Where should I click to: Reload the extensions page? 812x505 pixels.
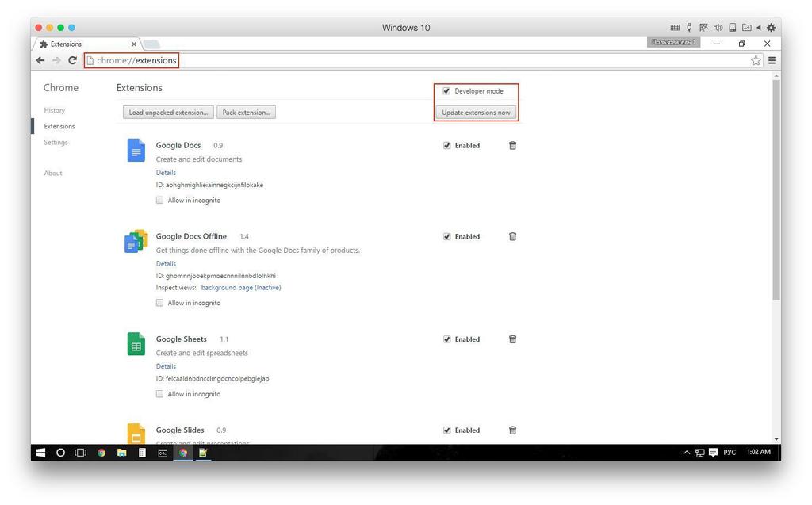click(72, 60)
